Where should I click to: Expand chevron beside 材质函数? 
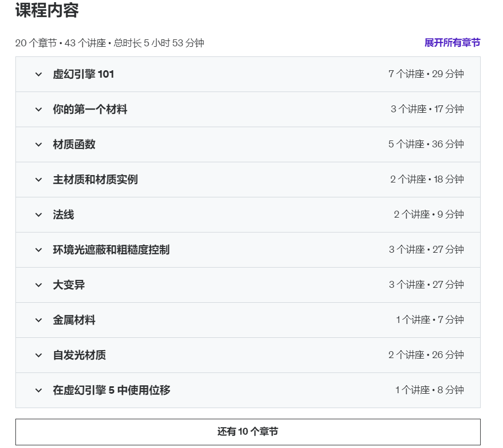click(x=38, y=145)
